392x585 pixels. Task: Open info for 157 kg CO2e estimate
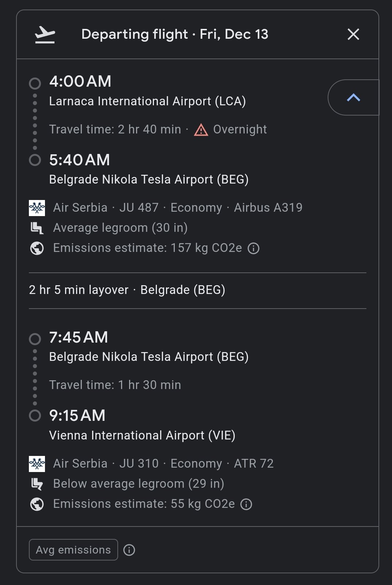point(253,249)
